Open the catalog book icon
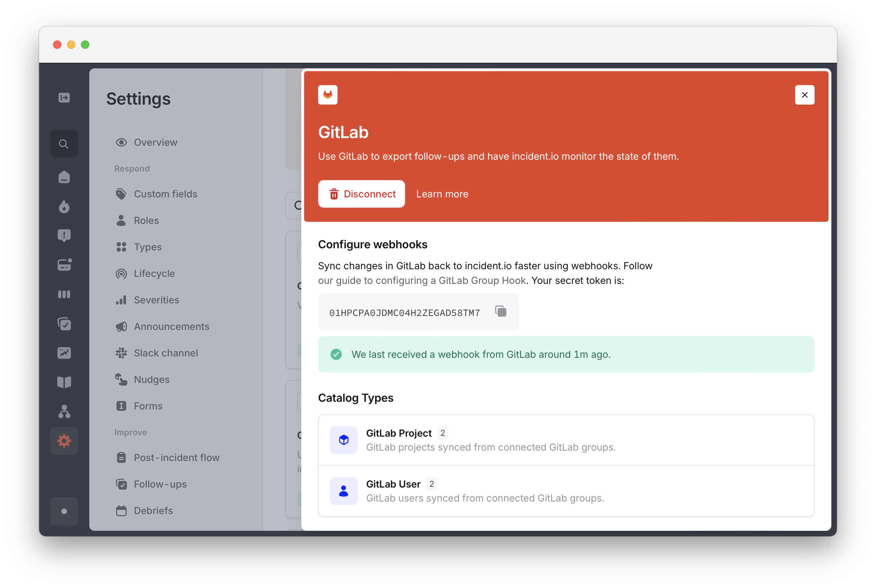This screenshot has width=876, height=588. (64, 382)
